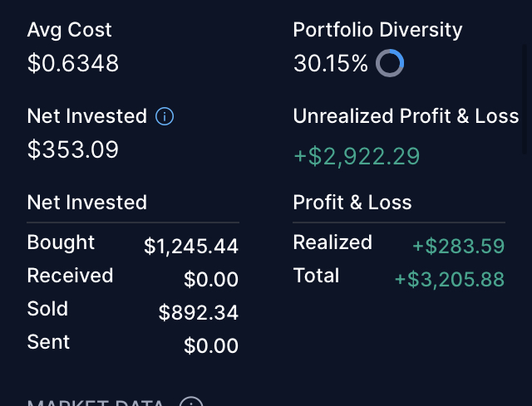Click the MARKET DATA section title
The width and height of the screenshot is (532, 406).
click(x=96, y=403)
